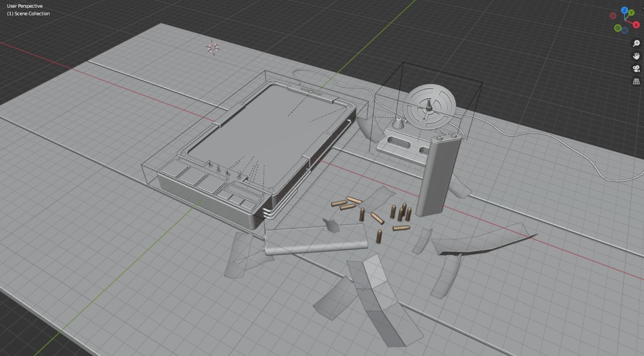The height and width of the screenshot is (356, 644).
Task: Click the negative Y axis sphere to flip view
Action: 618,28
